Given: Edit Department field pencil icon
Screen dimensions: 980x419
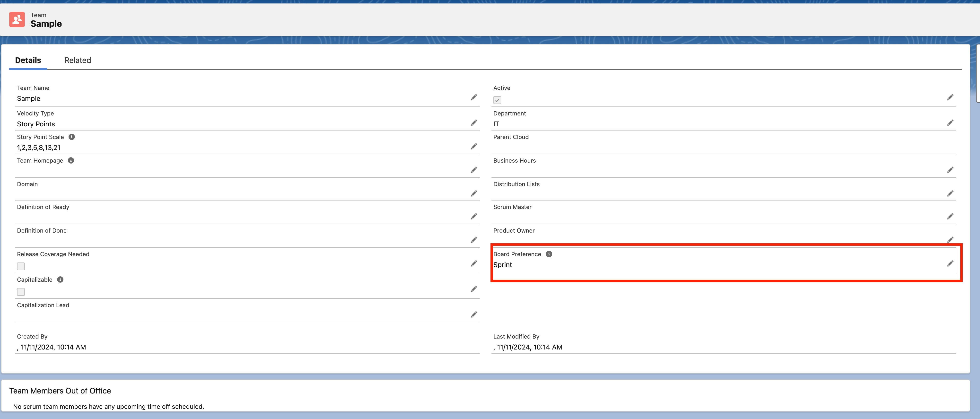Looking at the screenshot, I should pos(950,123).
